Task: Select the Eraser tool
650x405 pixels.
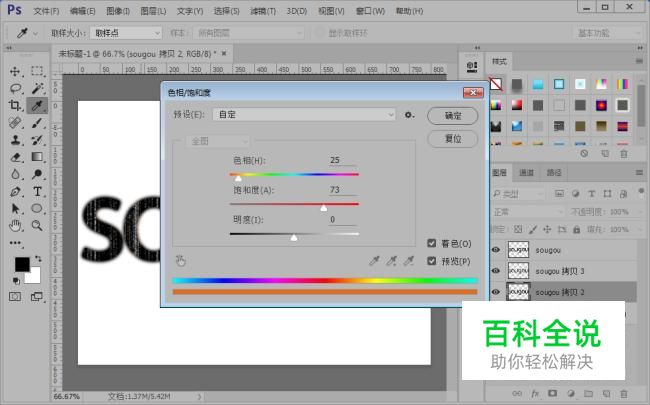Action: tap(15, 157)
